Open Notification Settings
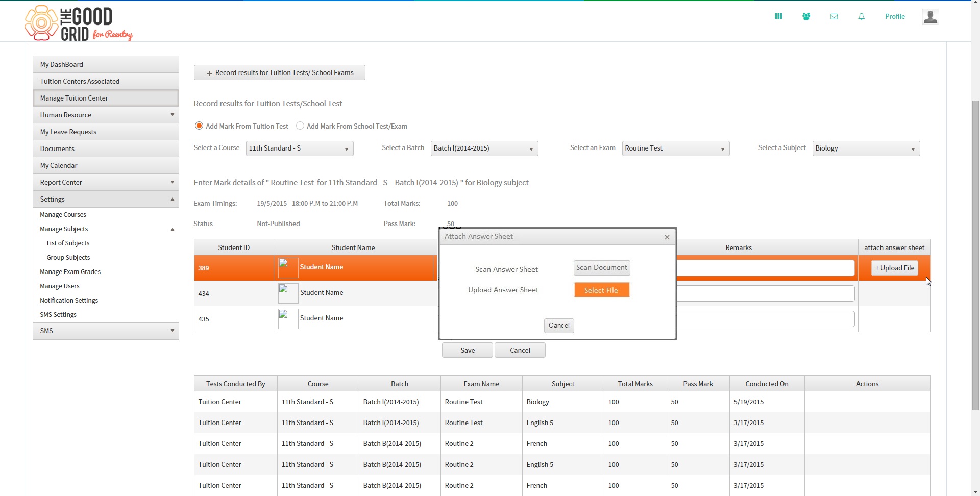 69,301
